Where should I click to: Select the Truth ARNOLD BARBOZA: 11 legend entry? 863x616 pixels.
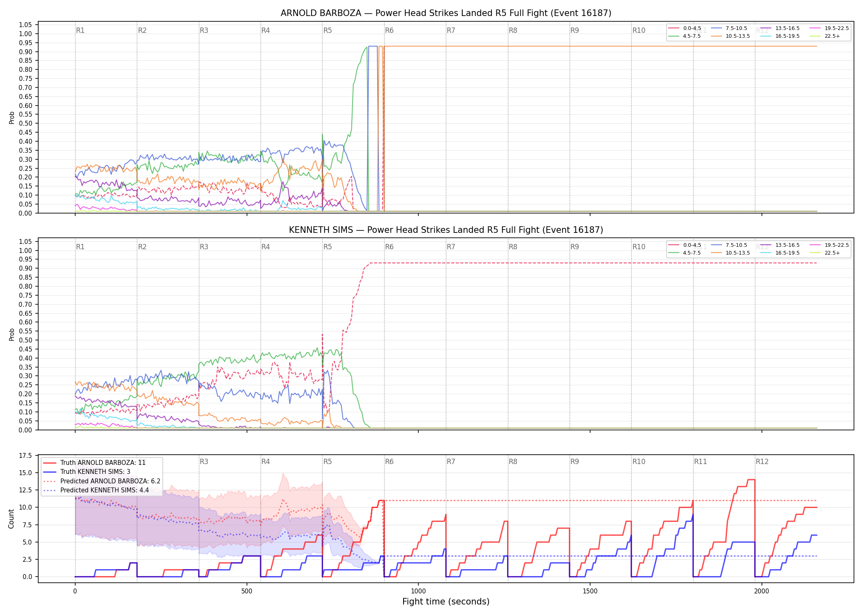click(95, 462)
